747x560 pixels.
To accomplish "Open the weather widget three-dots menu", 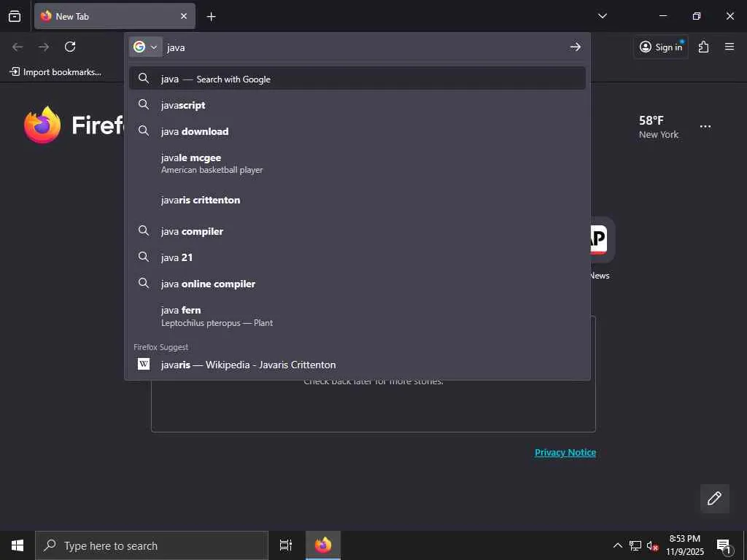I will [x=705, y=127].
